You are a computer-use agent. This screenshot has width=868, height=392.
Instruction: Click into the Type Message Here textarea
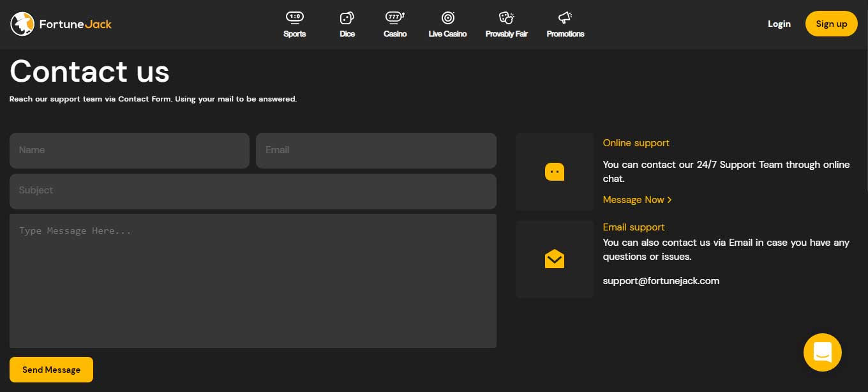click(253, 281)
